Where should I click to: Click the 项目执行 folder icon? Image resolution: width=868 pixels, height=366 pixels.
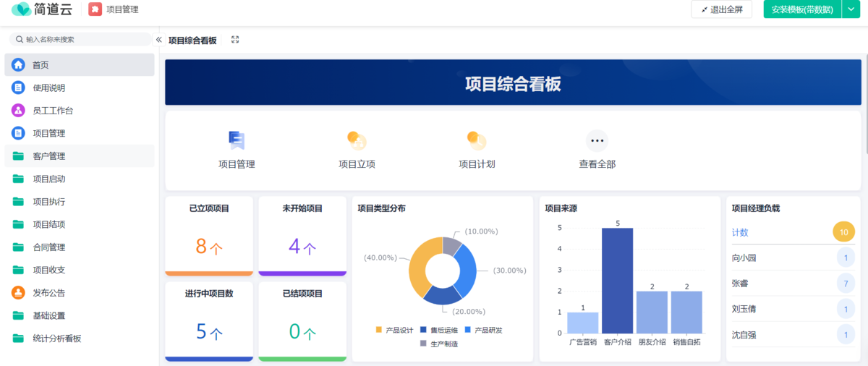pos(19,202)
